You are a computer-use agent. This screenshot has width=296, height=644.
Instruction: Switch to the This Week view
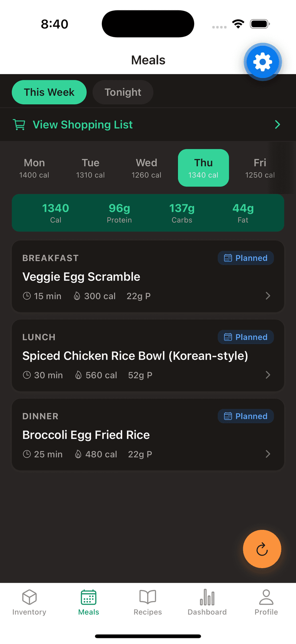pos(49,92)
